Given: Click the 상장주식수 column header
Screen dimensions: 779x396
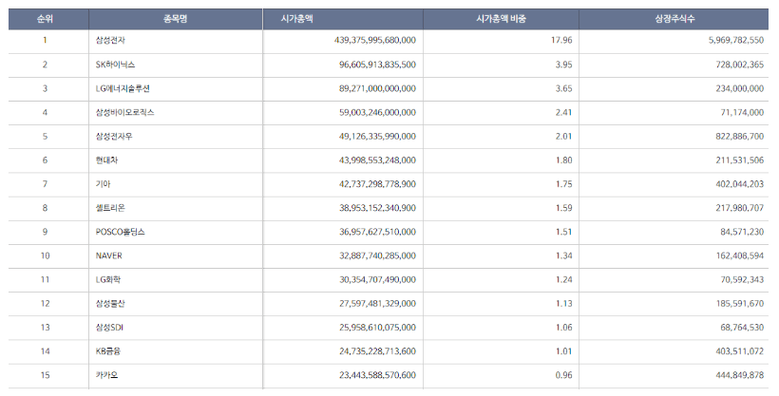Looking at the screenshot, I should coord(674,19).
